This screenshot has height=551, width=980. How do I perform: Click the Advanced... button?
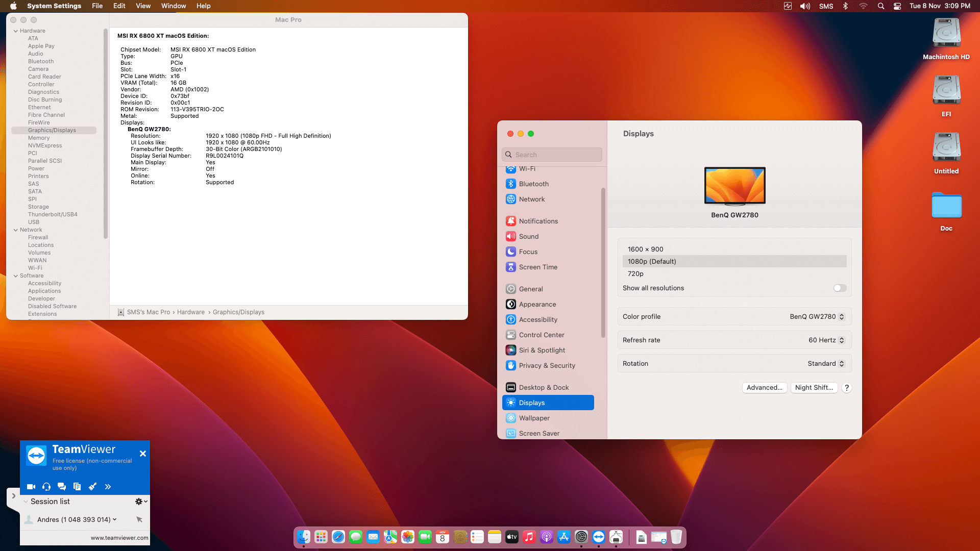click(x=765, y=388)
